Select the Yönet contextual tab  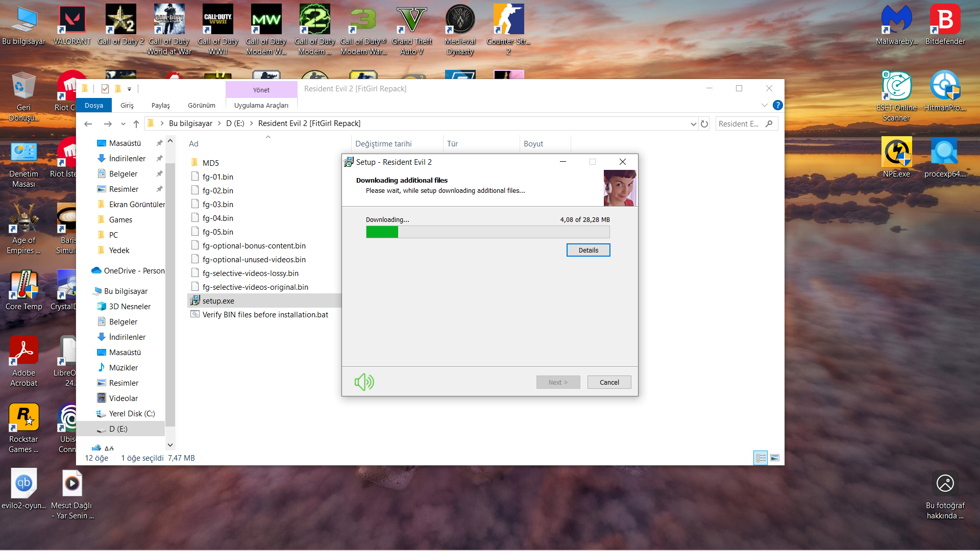261,90
